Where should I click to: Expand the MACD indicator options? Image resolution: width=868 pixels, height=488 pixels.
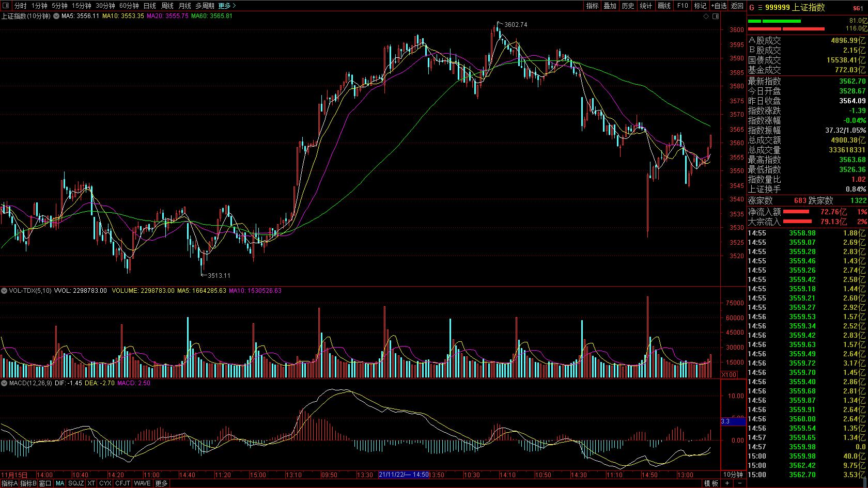click(x=5, y=383)
